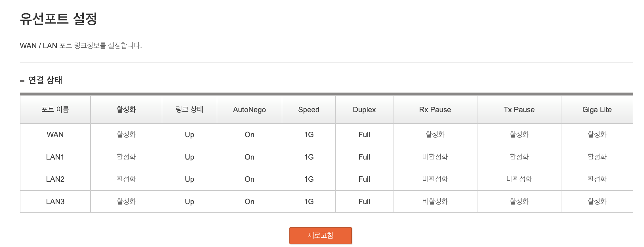Click the 포트 이름 column header

(x=55, y=110)
